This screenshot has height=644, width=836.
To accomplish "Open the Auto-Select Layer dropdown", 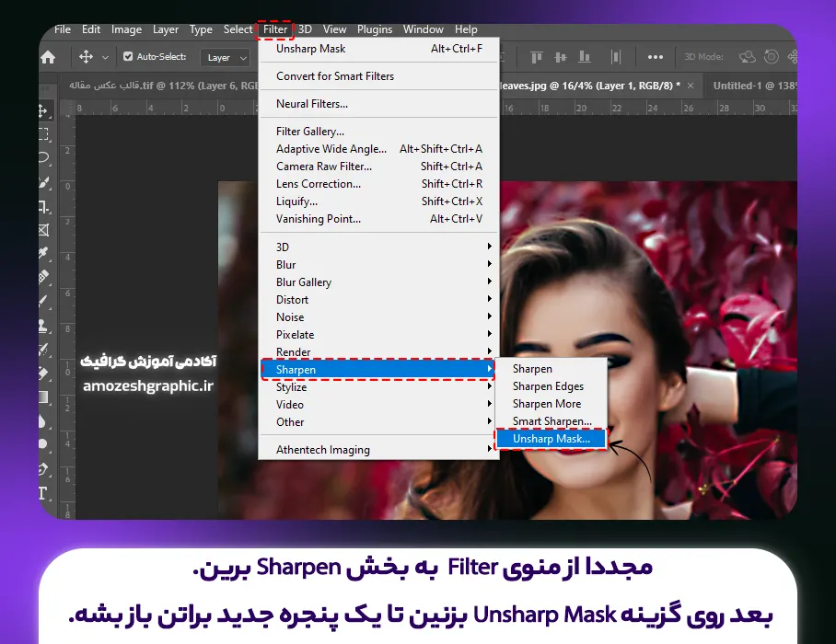I will click(x=226, y=58).
